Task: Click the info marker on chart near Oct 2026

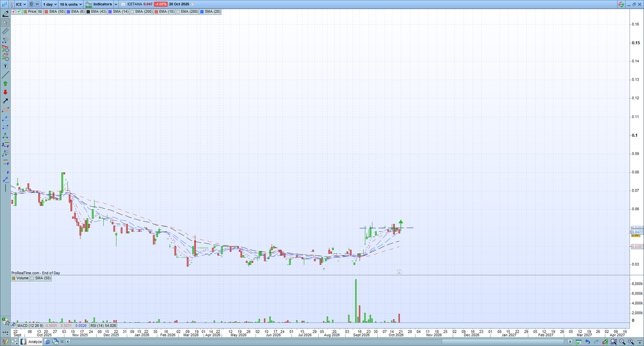Action: (x=399, y=272)
